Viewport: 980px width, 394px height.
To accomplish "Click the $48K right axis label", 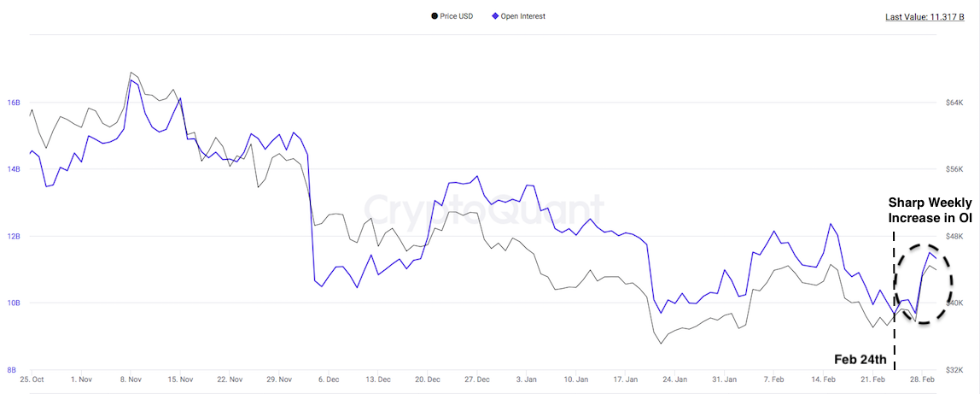I will pos(956,237).
